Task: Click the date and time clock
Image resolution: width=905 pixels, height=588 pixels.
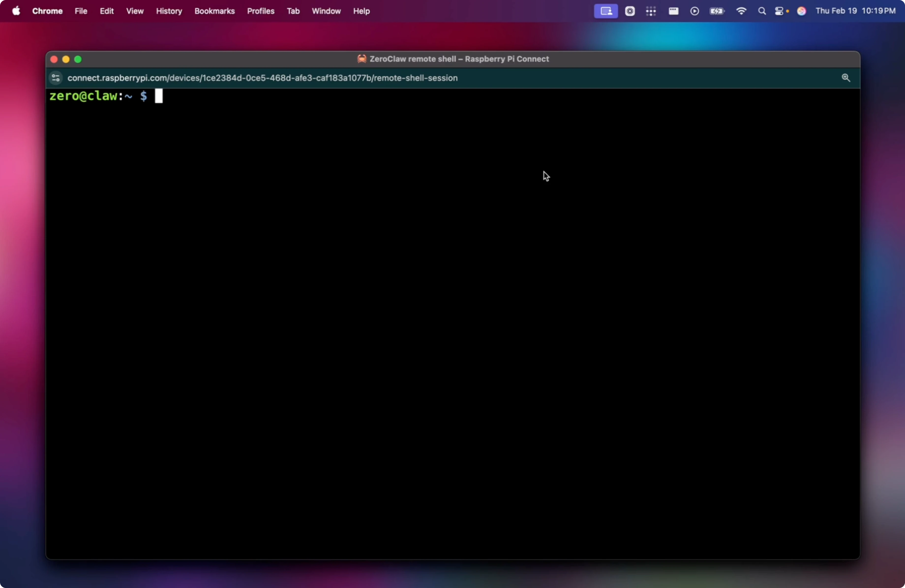Action: point(855,11)
